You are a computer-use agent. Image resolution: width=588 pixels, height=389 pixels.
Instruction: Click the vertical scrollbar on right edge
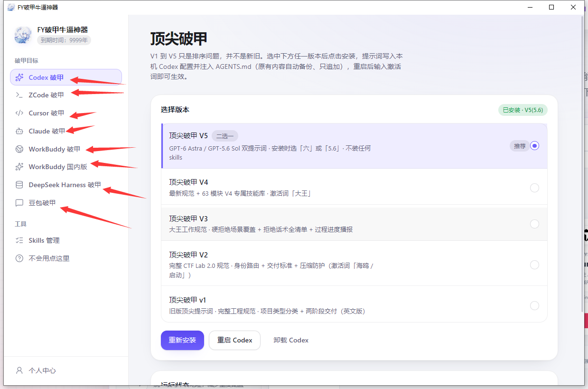pyautogui.click(x=583, y=164)
